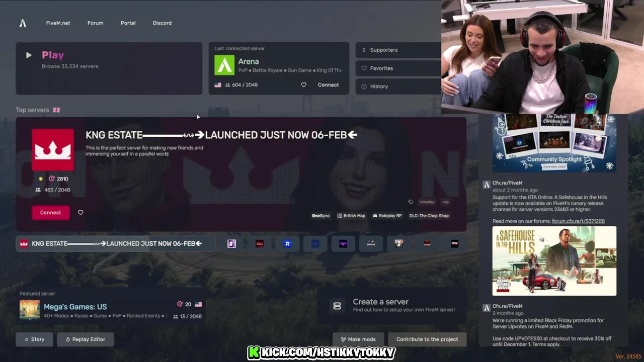Select the dark red server icon in top row
Viewport: 644px width, 362px height.
260,244
